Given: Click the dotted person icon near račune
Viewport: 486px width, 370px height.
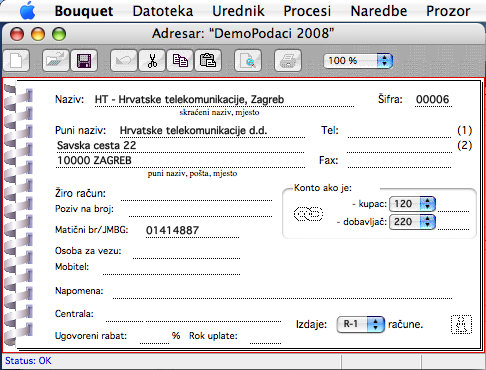Looking at the screenshot, I should (x=461, y=324).
